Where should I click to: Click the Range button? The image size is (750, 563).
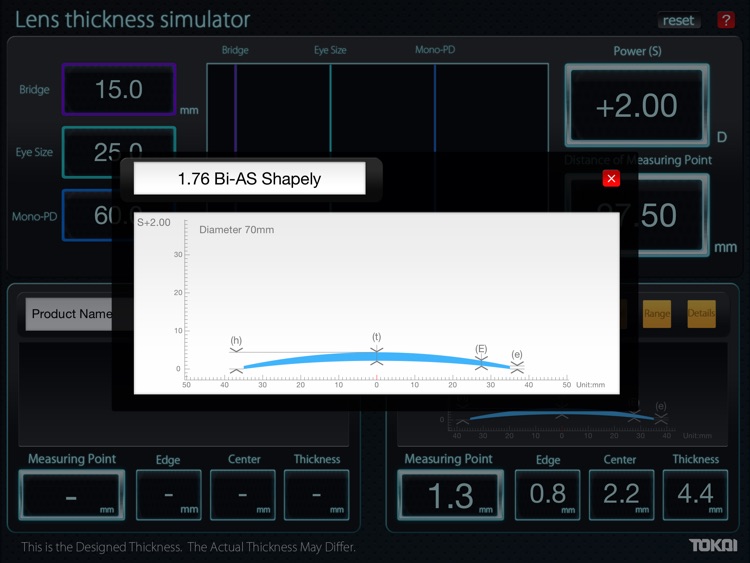click(x=656, y=313)
